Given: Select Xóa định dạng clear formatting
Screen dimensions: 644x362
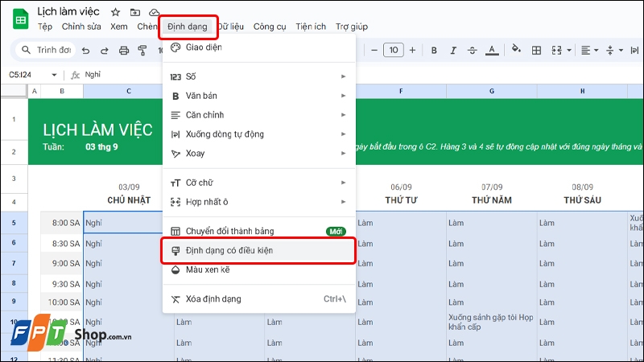Looking at the screenshot, I should click(x=258, y=298).
